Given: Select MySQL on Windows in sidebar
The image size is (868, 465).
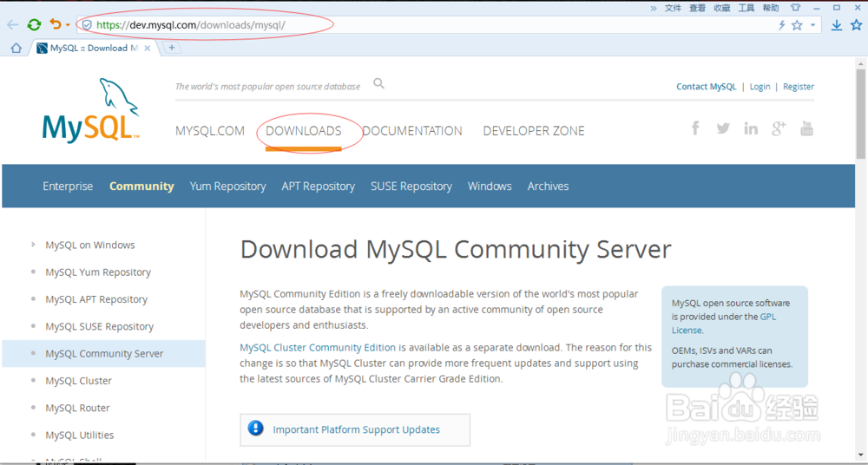Looking at the screenshot, I should tap(90, 246).
